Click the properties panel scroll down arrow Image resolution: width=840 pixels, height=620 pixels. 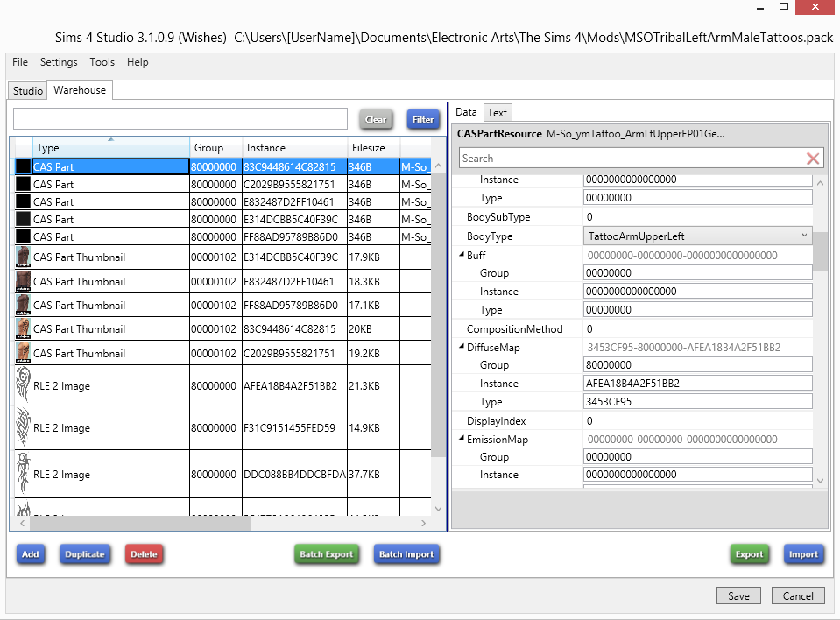click(820, 481)
